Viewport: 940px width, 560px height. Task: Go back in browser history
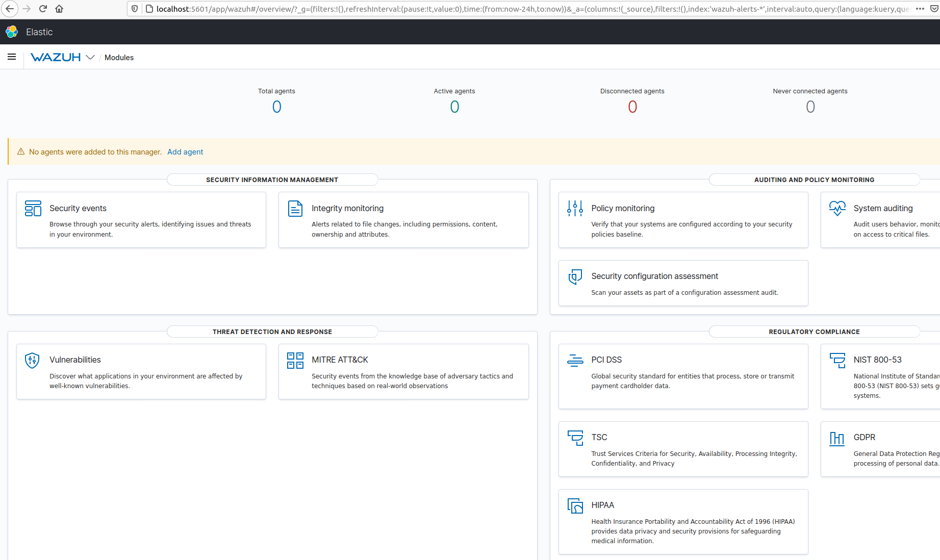(10, 9)
